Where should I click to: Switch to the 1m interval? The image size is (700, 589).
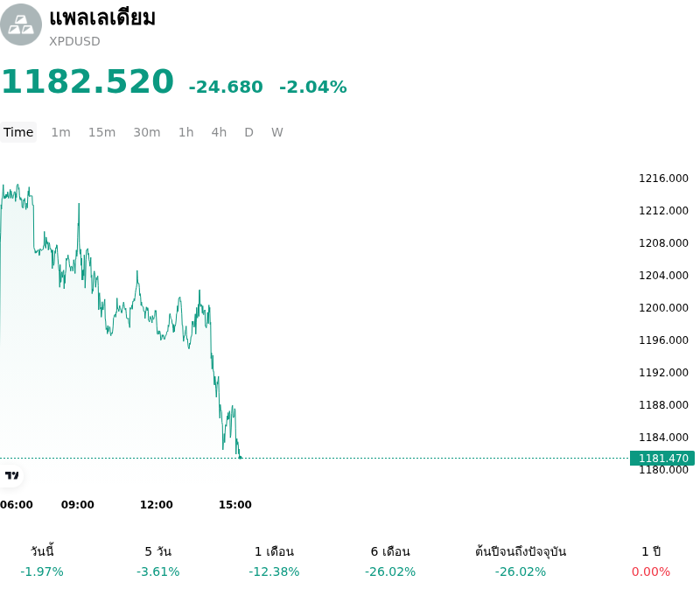pyautogui.click(x=60, y=132)
